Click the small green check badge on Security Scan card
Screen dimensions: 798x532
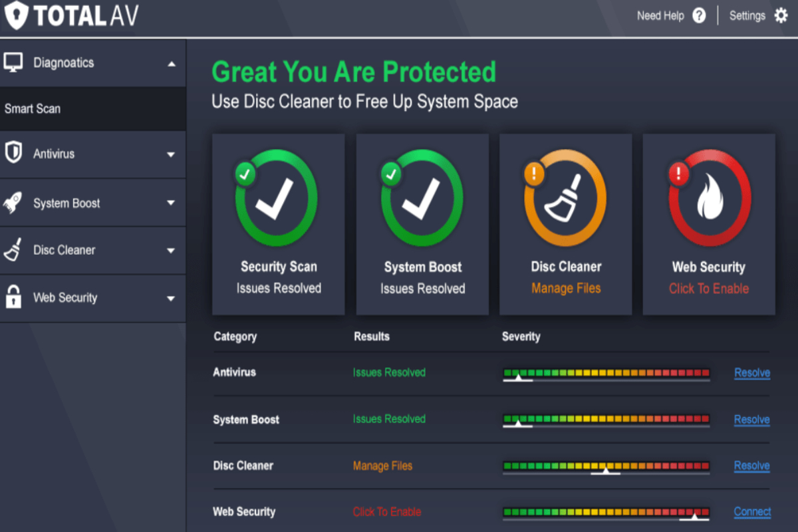click(245, 174)
